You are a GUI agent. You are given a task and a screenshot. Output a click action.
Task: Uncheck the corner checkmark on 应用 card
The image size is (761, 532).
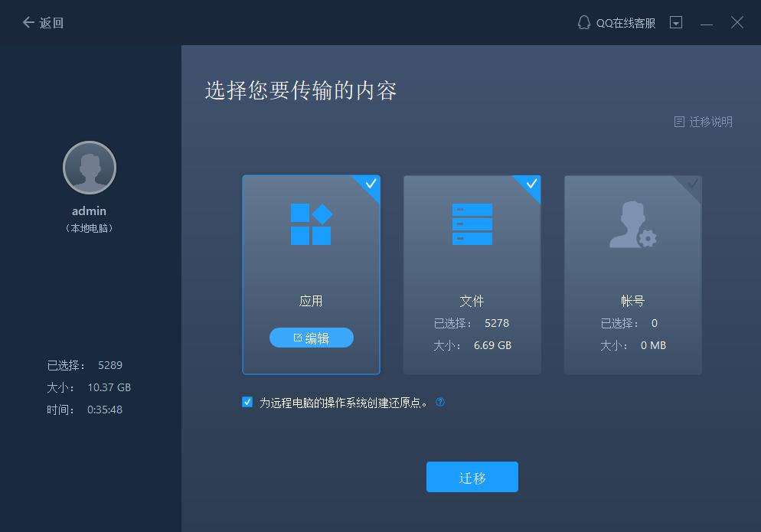coord(369,184)
